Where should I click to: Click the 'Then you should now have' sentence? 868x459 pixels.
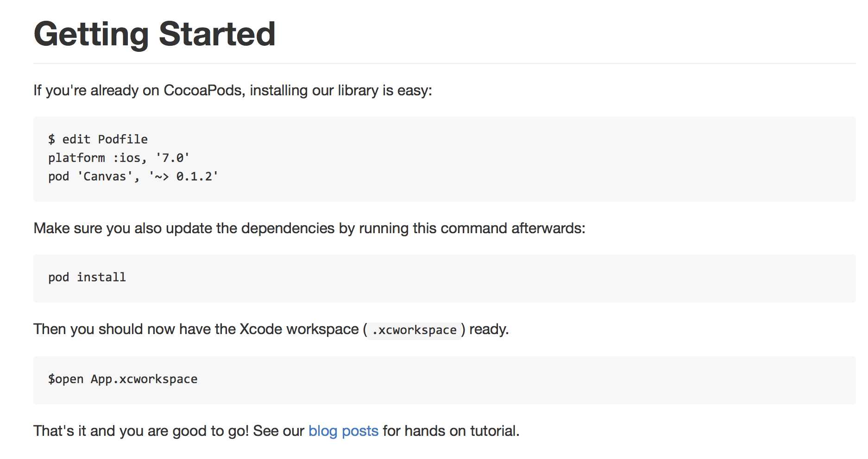[x=271, y=329]
